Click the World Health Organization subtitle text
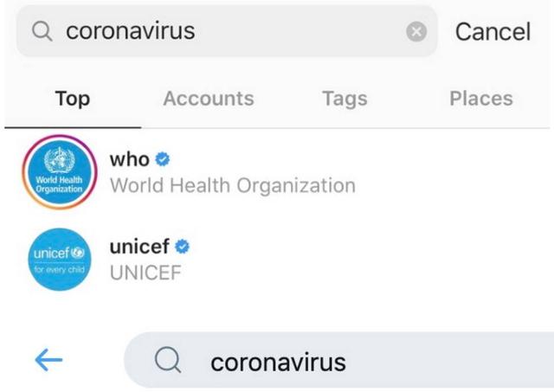 click(x=232, y=185)
